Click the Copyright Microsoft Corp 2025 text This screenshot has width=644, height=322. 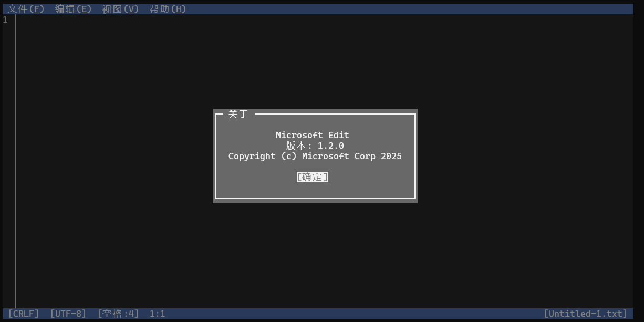[x=315, y=155]
